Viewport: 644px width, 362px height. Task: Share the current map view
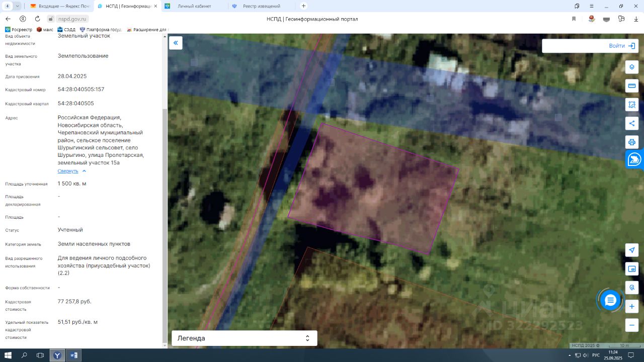tap(632, 123)
